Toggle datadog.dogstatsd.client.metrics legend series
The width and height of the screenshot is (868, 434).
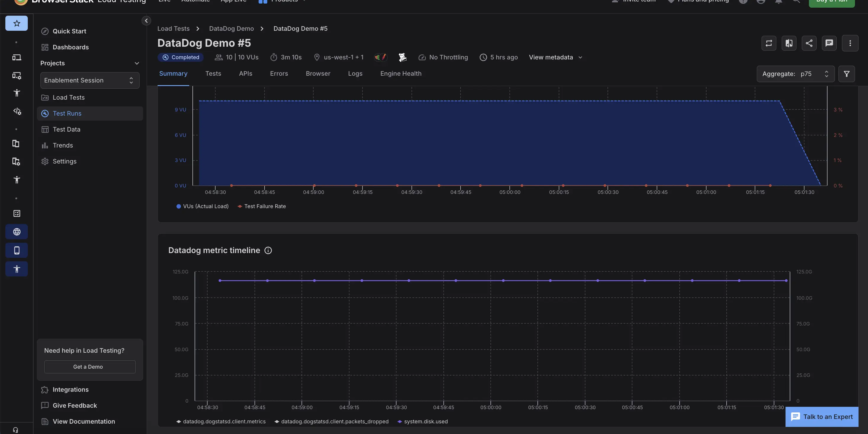(221, 422)
